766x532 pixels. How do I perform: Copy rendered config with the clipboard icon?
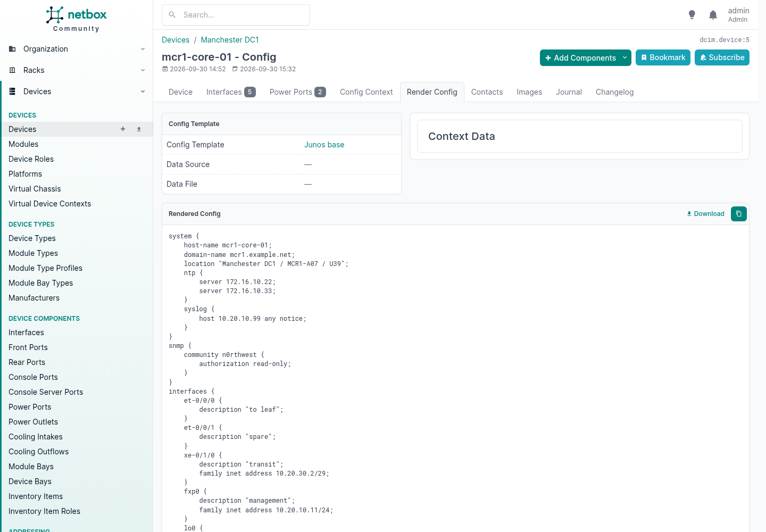(x=738, y=214)
